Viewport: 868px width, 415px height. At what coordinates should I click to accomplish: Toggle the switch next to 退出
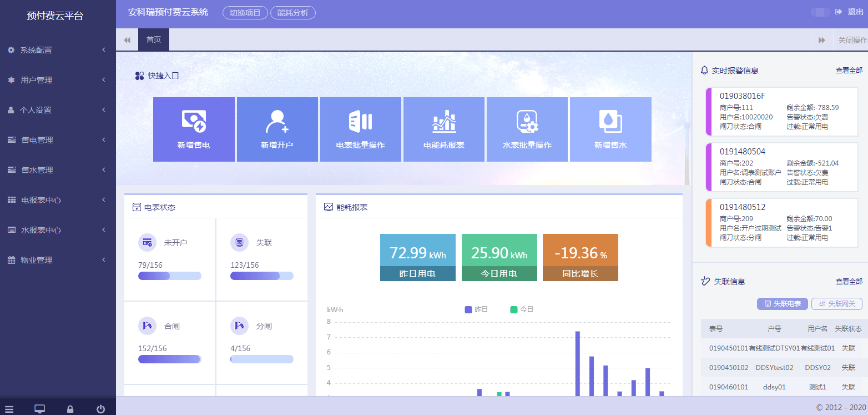(x=820, y=12)
